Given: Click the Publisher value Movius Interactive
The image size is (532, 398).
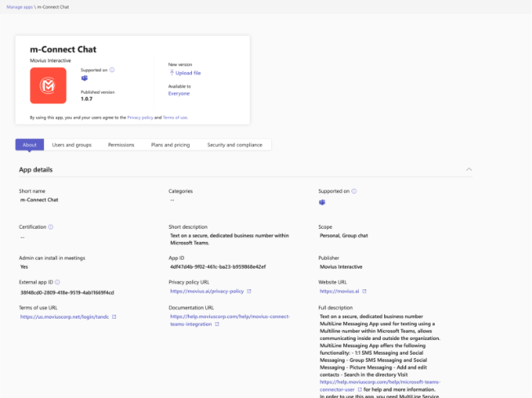Looking at the screenshot, I should pyautogui.click(x=341, y=266).
